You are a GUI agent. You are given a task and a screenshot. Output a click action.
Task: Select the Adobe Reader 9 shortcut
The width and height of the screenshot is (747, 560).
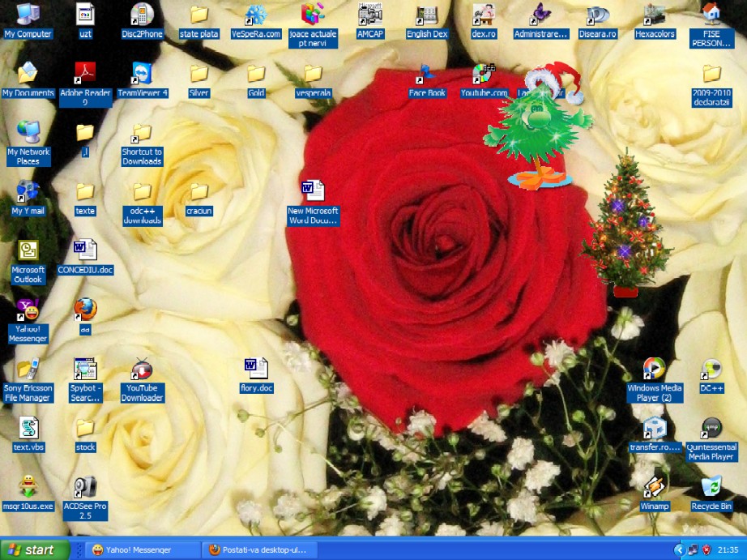[x=85, y=74]
